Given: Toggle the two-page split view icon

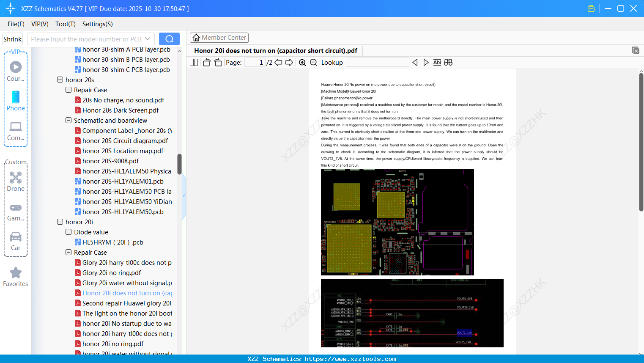Looking at the screenshot, I should (194, 63).
